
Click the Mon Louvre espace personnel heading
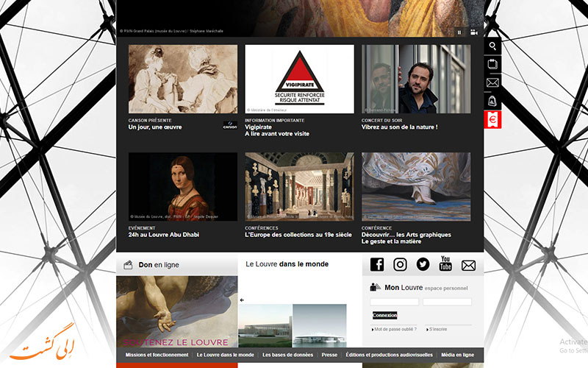pyautogui.click(x=426, y=288)
